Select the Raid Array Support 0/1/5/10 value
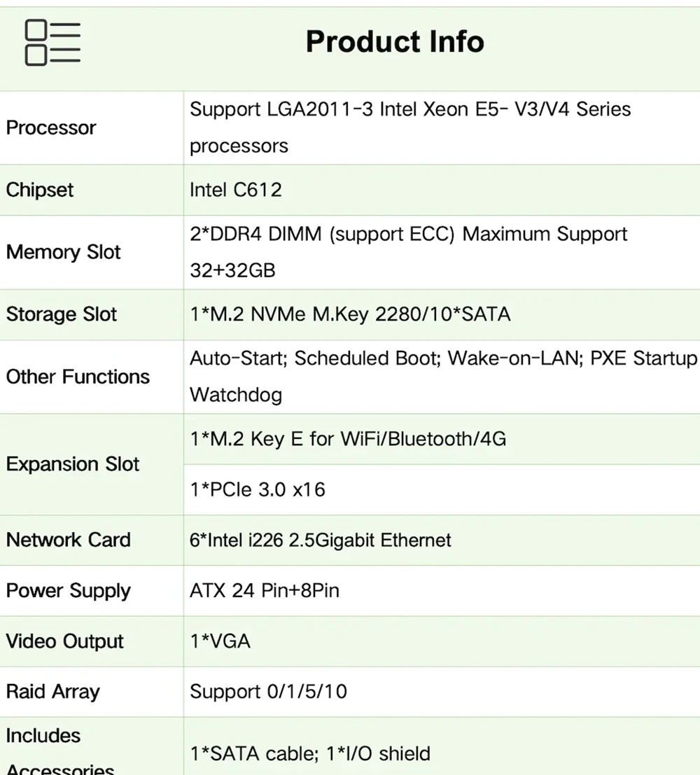This screenshot has height=775, width=700. pos(268,692)
